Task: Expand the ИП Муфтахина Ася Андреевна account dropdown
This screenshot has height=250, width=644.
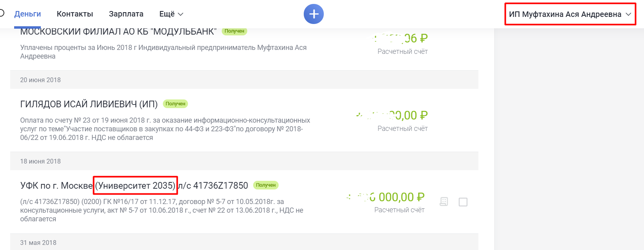Action: 570,15
